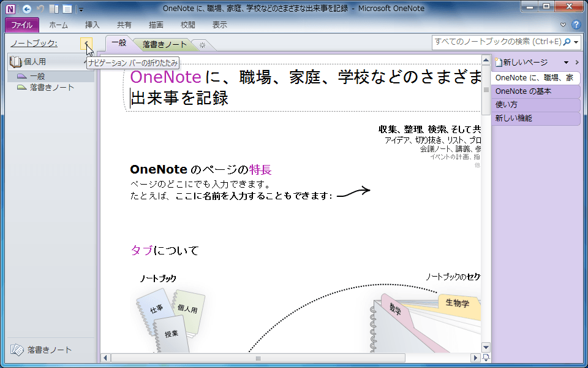Select the 新しい機能 page

535,118
